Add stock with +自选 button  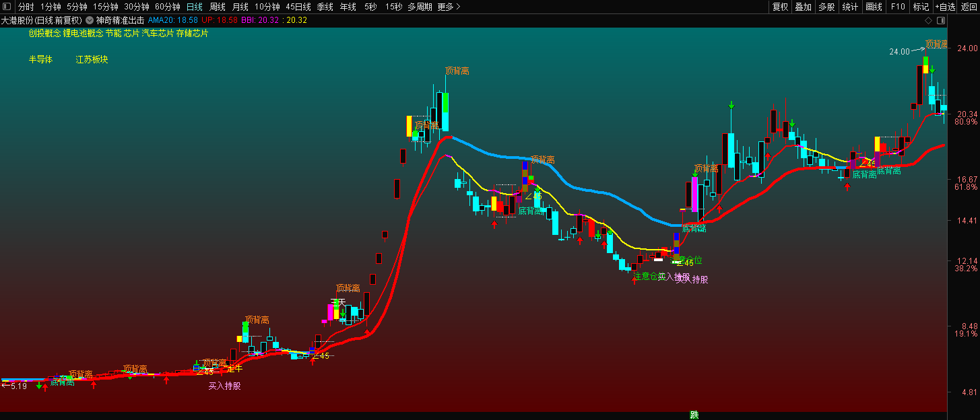point(945,7)
